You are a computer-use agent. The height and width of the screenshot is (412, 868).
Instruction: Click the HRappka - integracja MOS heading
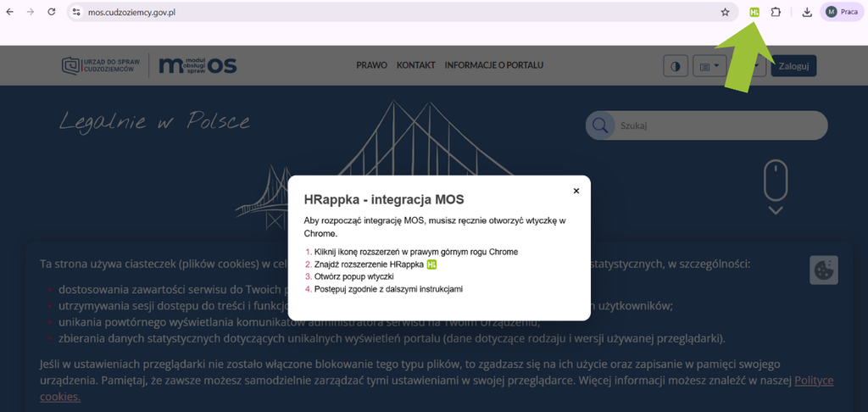coord(384,198)
